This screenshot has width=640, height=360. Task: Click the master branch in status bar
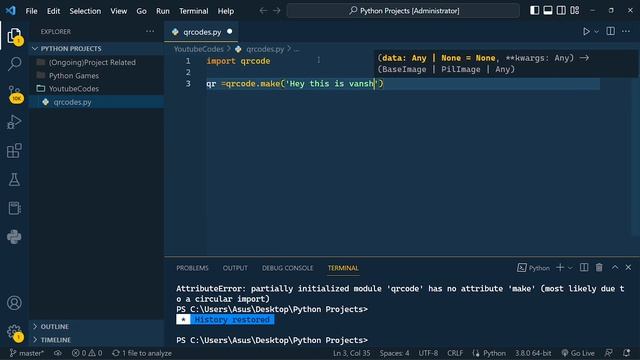27,353
